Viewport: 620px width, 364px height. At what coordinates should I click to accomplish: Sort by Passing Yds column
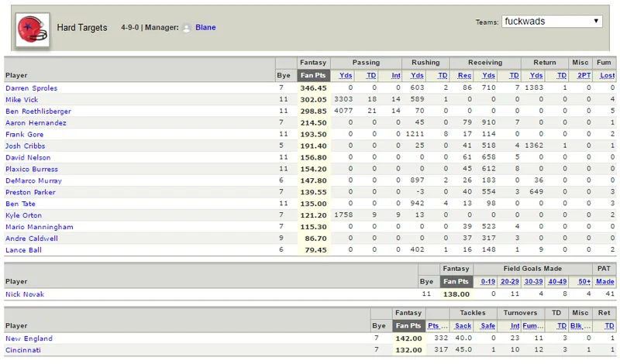tap(346, 75)
